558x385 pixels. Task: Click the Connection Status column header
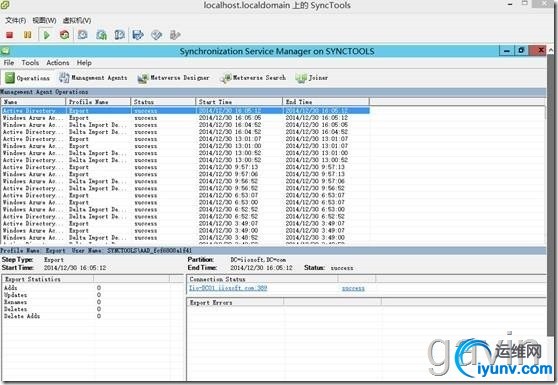263,279
